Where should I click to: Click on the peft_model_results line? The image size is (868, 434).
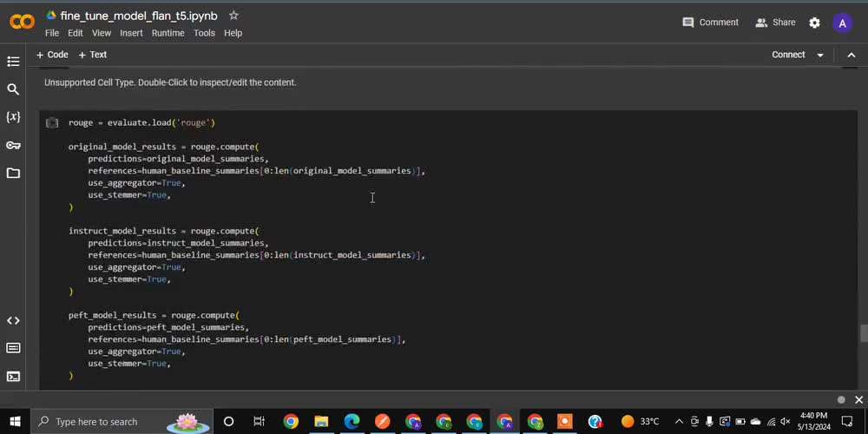154,315
